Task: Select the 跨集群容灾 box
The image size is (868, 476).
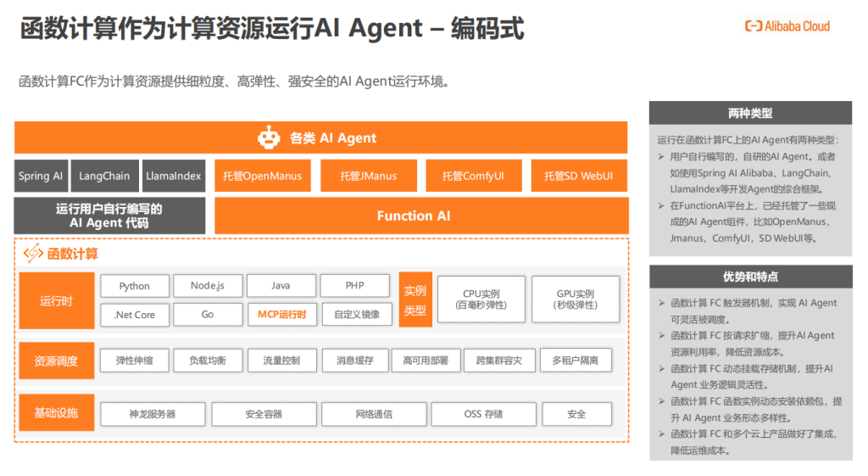Action: tap(499, 361)
